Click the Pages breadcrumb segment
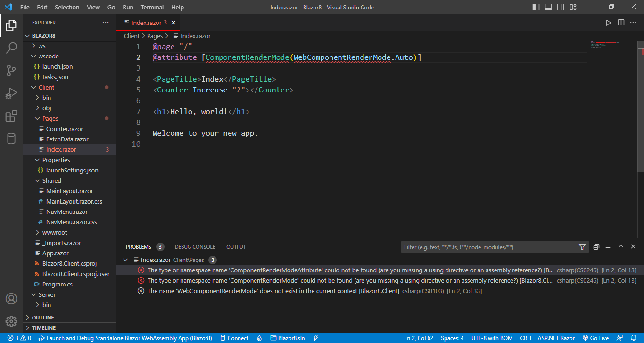 [x=155, y=36]
